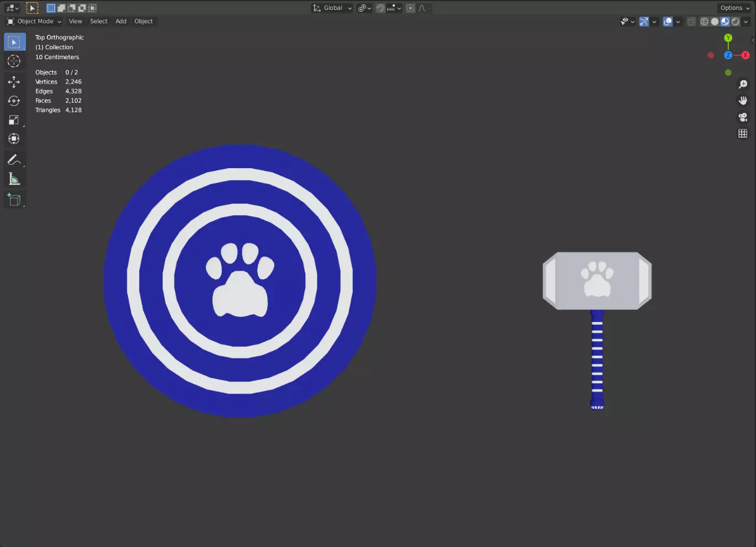The width and height of the screenshot is (756, 547).
Task: Open the Select menu
Action: pos(98,22)
